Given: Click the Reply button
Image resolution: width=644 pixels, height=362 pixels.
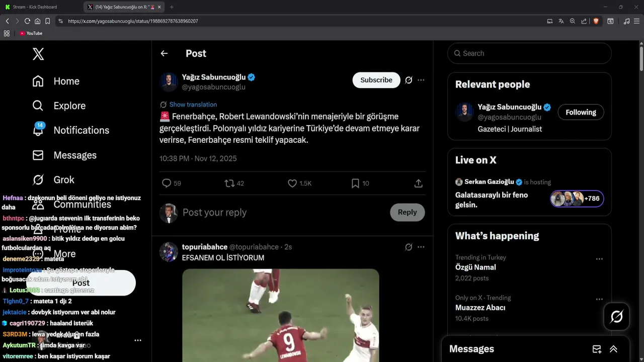Looking at the screenshot, I should pyautogui.click(x=408, y=212).
